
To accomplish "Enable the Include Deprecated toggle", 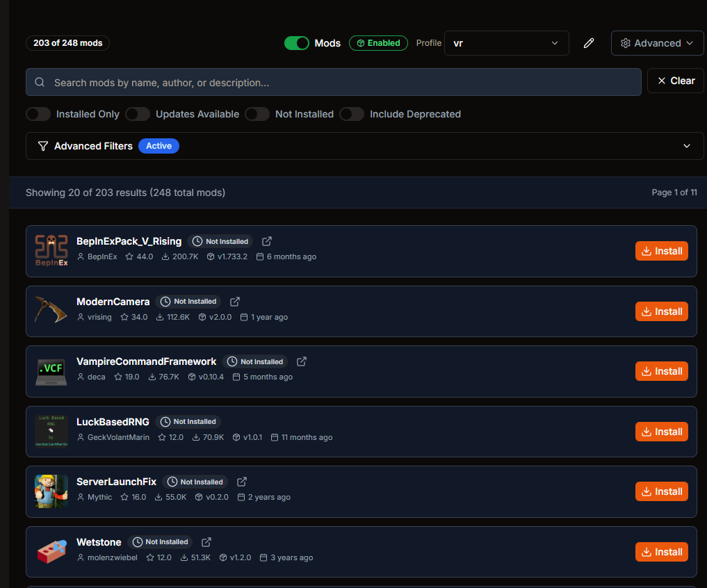I will 352,113.
